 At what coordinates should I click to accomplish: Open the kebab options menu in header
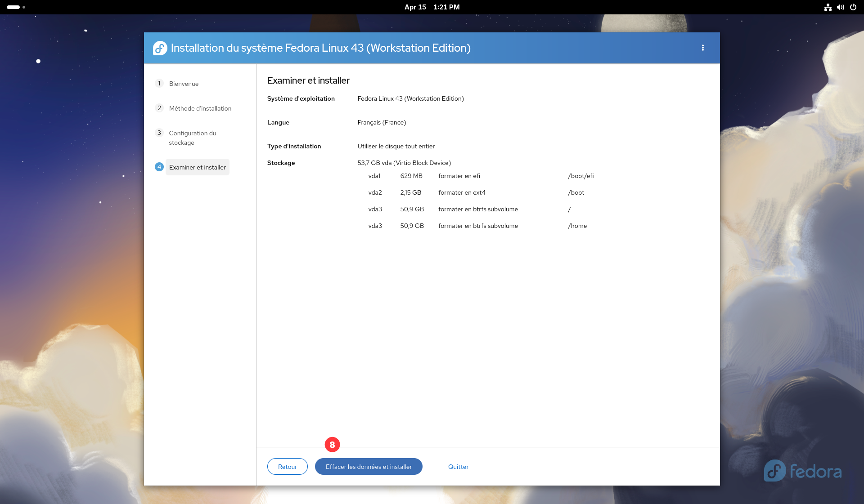point(702,48)
